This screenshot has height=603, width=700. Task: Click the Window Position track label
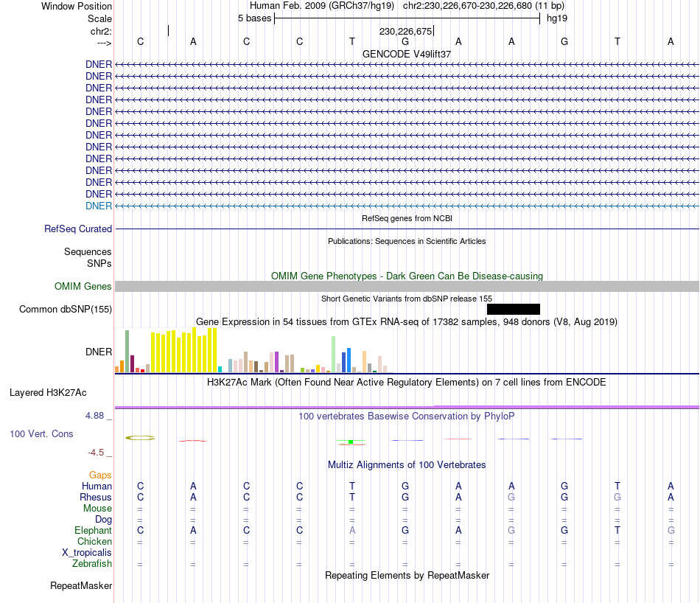click(x=77, y=6)
